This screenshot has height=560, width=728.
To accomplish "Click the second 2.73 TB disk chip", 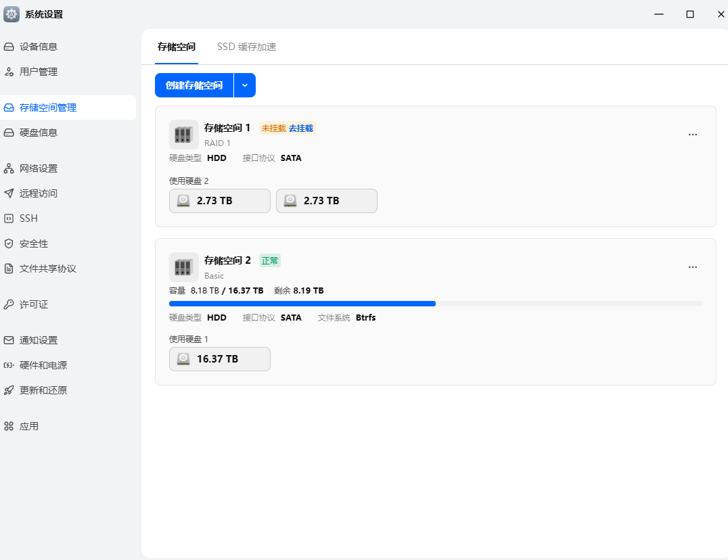I will pos(327,201).
